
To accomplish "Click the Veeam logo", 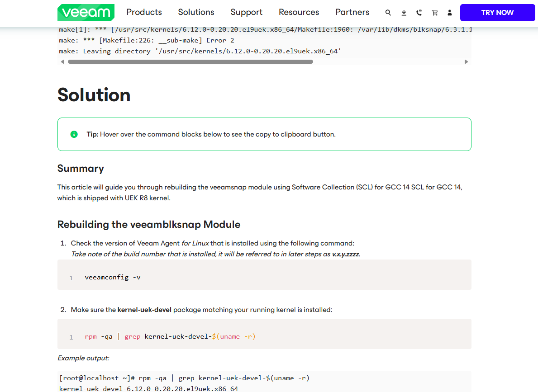I will click(86, 13).
